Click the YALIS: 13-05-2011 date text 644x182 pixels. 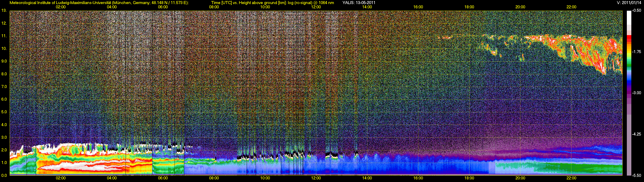(x=359, y=3)
